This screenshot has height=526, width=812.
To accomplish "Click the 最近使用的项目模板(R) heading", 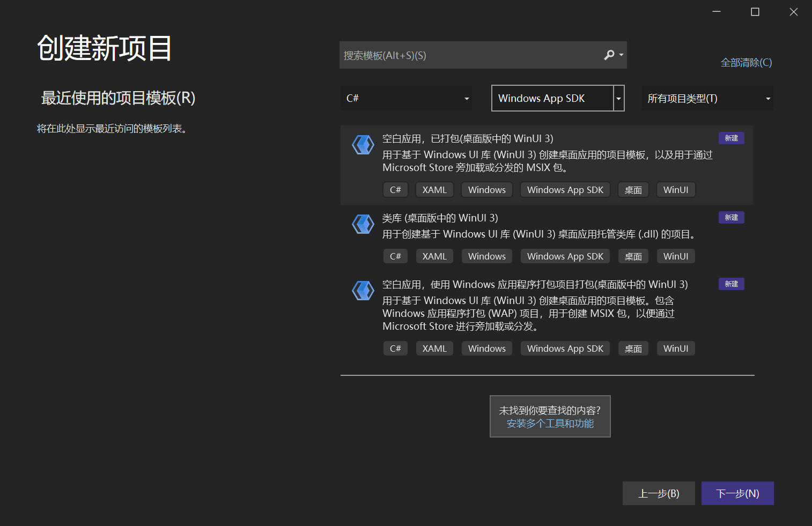I will (x=118, y=98).
